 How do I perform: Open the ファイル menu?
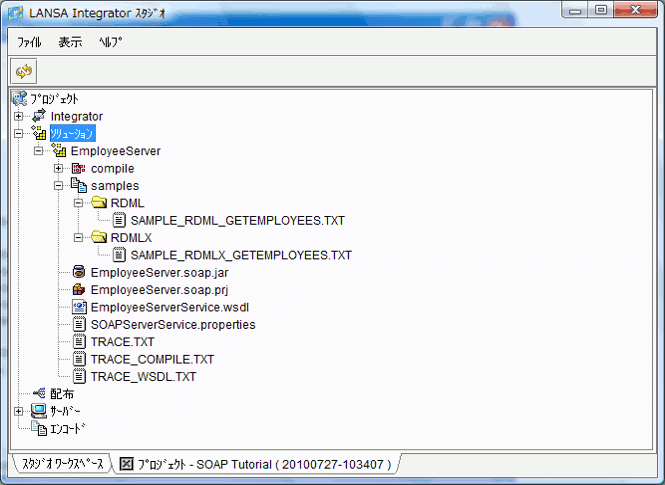[29, 42]
